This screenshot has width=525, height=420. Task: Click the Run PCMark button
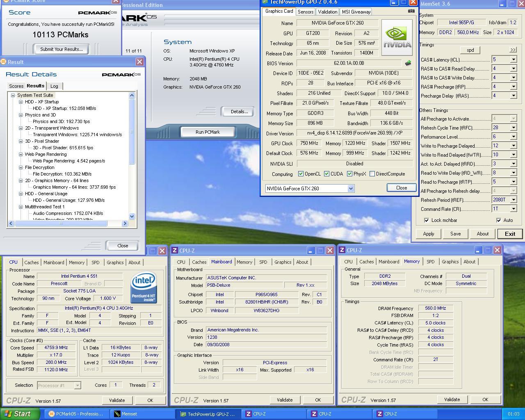pyautogui.click(x=208, y=132)
